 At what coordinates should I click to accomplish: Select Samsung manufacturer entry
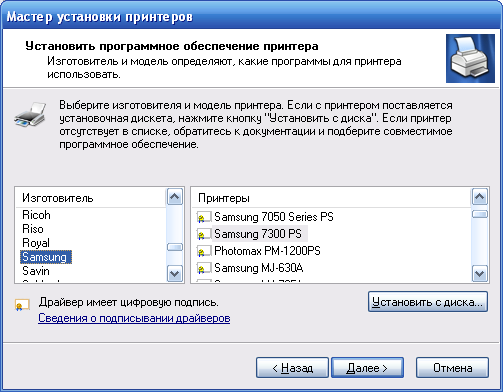(x=46, y=257)
